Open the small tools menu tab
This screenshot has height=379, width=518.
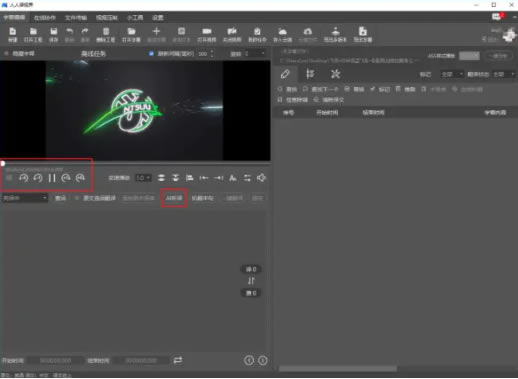pos(135,18)
